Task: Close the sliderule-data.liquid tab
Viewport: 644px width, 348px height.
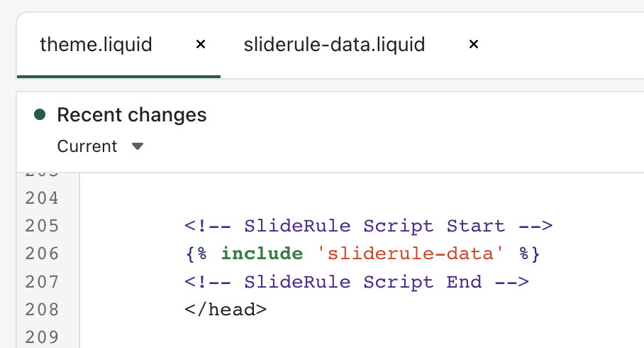Action: 474,44
